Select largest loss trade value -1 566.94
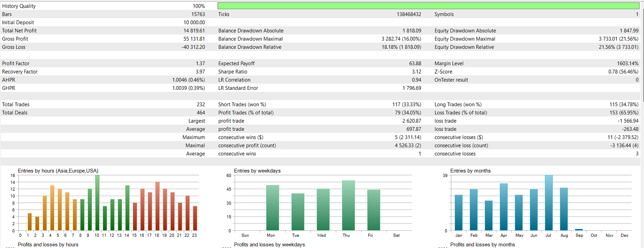Screen dimensions: 644x248 (x=628, y=121)
